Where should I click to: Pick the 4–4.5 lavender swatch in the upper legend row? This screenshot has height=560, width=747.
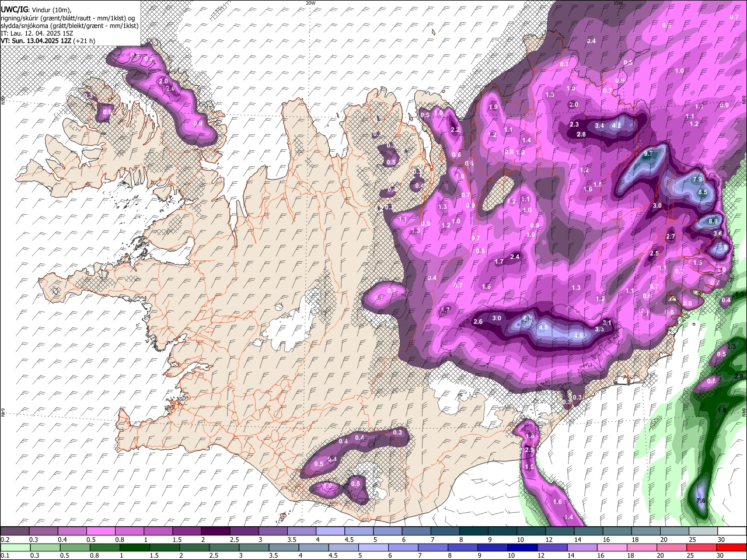tap(330, 531)
